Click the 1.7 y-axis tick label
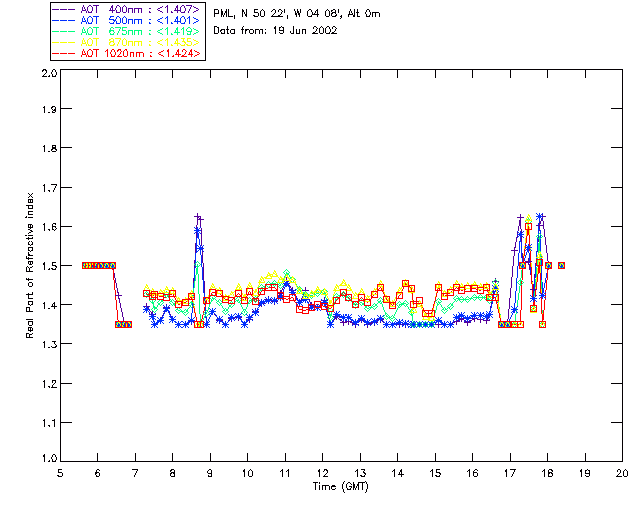Viewport: 640px width, 512px height. (49, 188)
